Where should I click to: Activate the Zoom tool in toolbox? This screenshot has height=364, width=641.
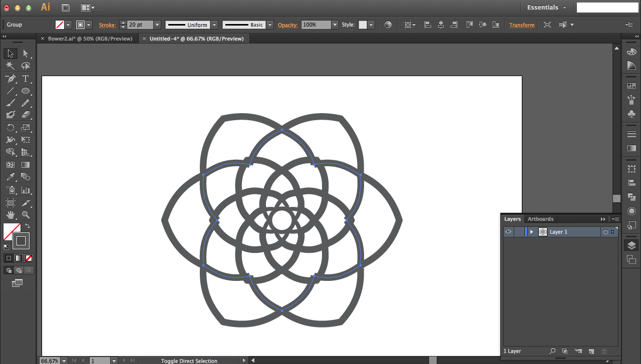click(26, 215)
